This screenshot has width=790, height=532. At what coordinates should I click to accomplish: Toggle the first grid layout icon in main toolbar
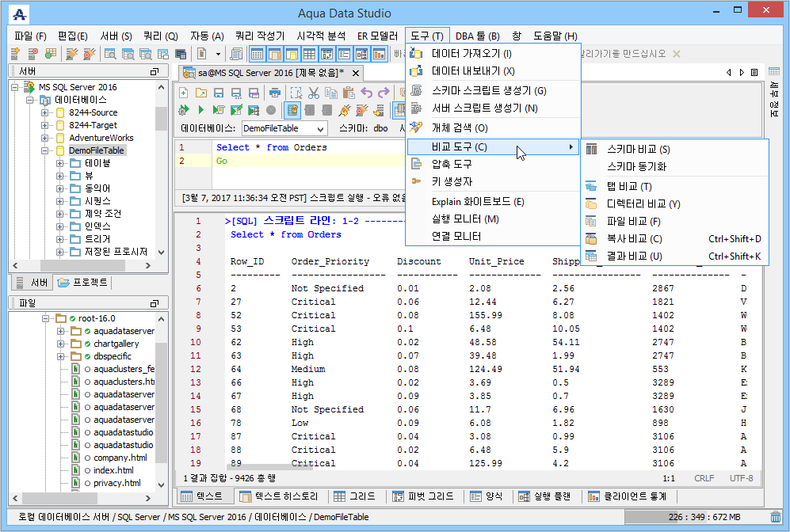click(x=258, y=54)
